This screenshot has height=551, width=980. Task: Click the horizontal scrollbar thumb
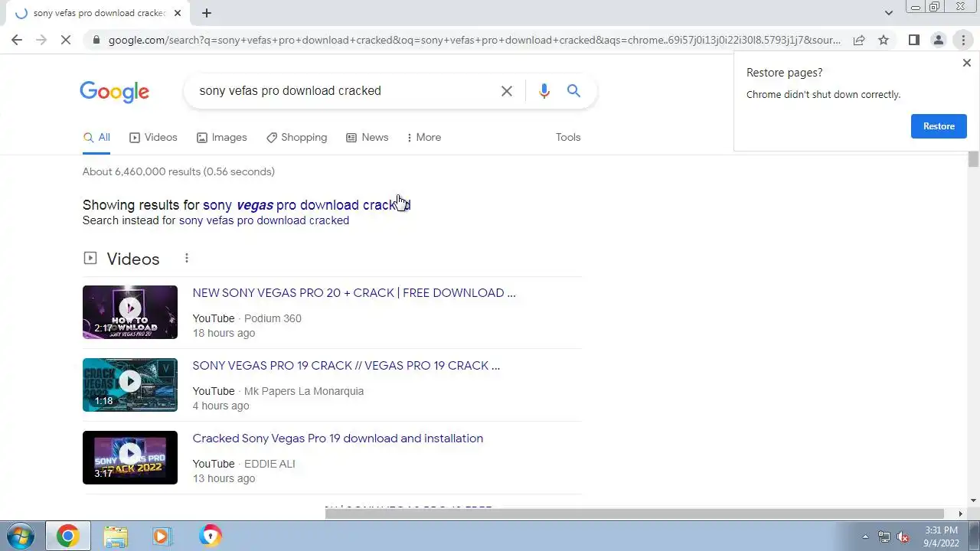[635, 514]
